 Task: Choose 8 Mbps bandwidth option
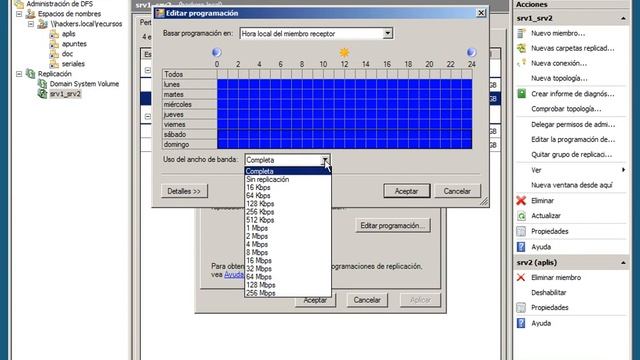coord(287,252)
